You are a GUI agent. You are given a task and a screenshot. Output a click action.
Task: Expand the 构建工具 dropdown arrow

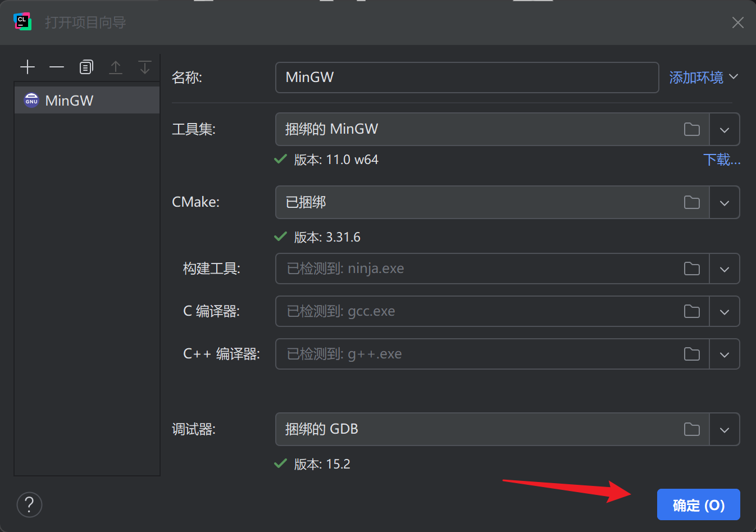(725, 269)
